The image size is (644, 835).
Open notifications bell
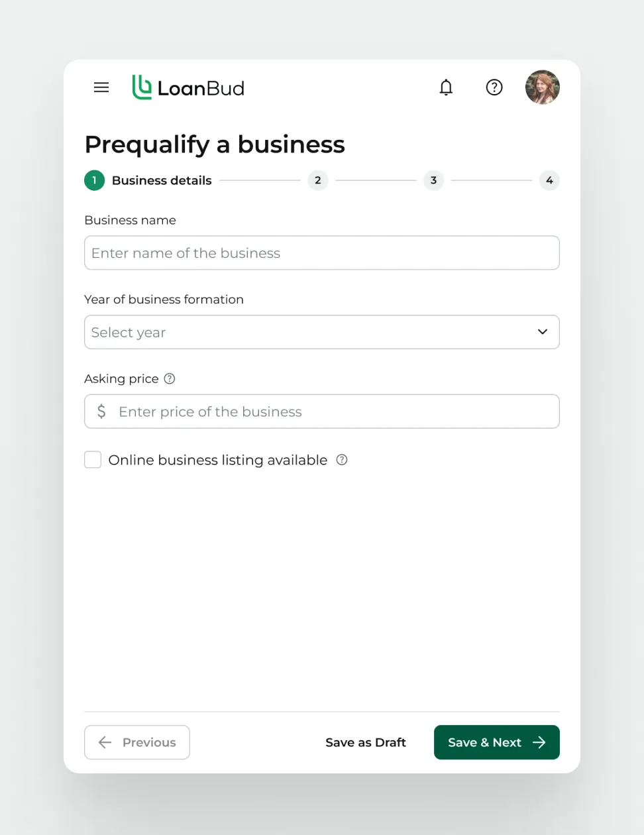click(x=446, y=87)
